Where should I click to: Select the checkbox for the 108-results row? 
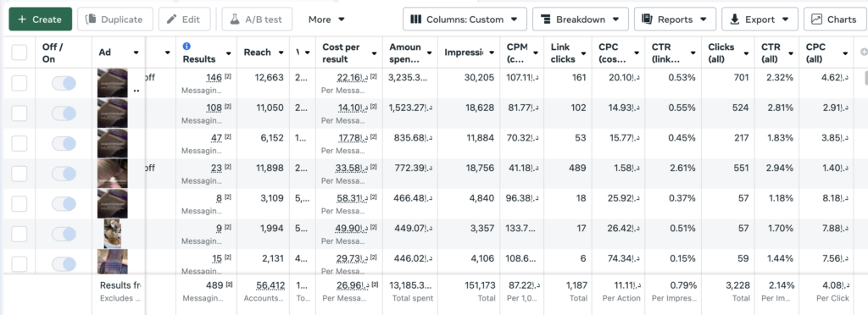(19, 113)
